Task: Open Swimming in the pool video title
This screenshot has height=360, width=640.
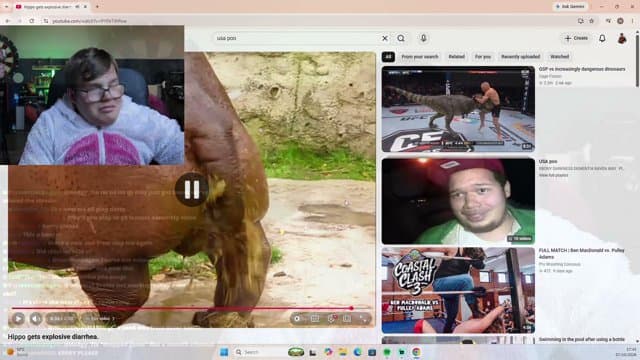Action: point(581,340)
